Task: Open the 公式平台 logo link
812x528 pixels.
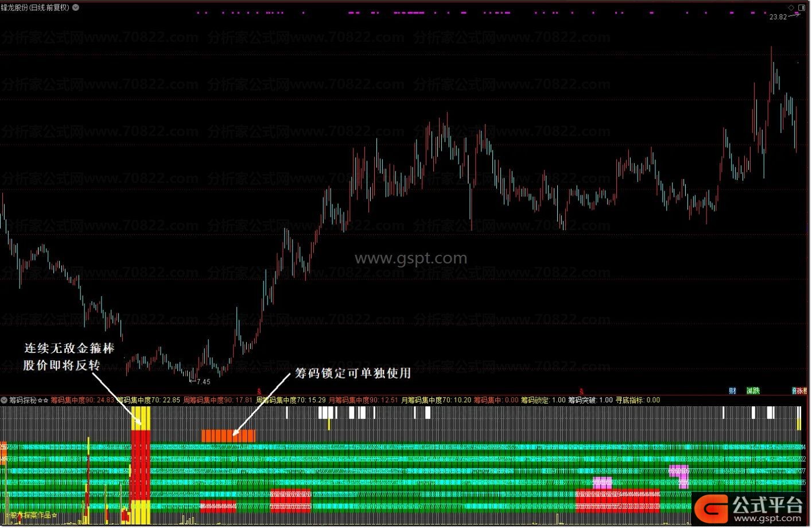Action: coord(751,508)
